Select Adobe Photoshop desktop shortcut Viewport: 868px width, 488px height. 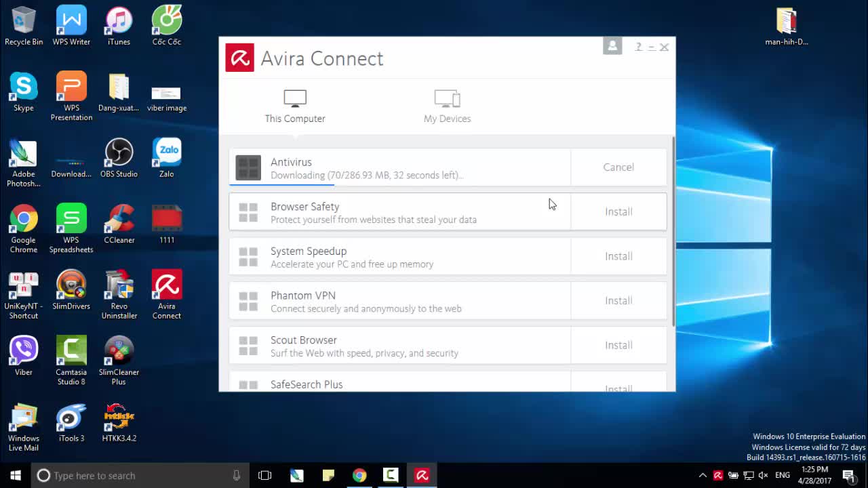24,163
